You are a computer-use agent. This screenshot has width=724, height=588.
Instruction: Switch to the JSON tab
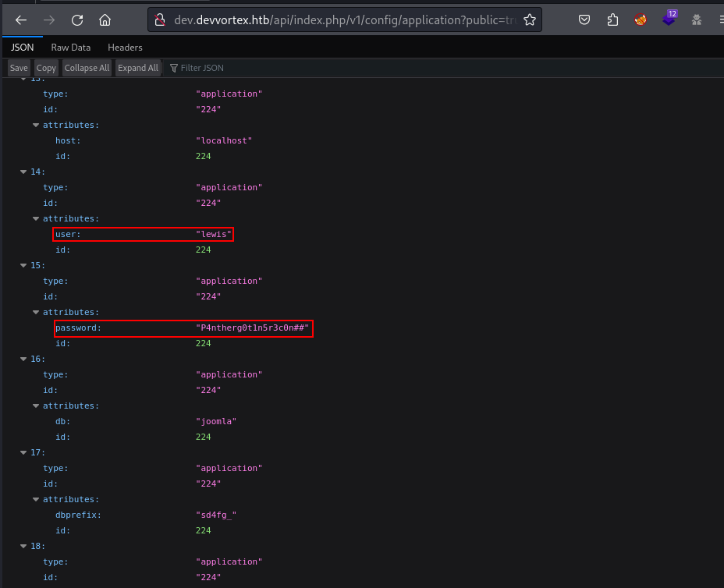(22, 47)
